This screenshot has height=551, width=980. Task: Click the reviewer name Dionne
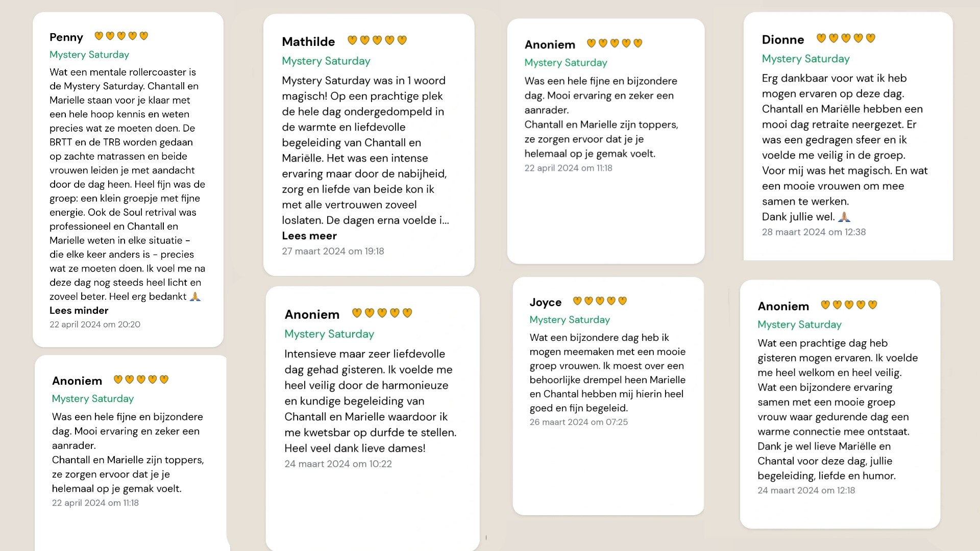(783, 40)
